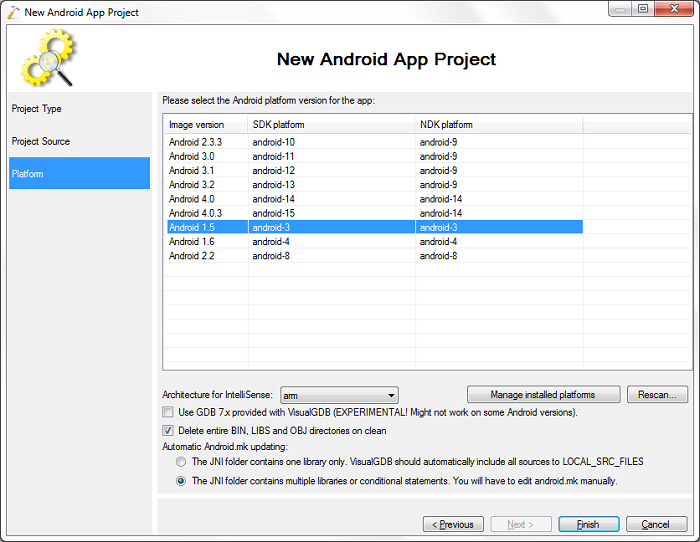700x542 pixels.
Task: Select the Android 4.0 row
Action: (x=375, y=199)
